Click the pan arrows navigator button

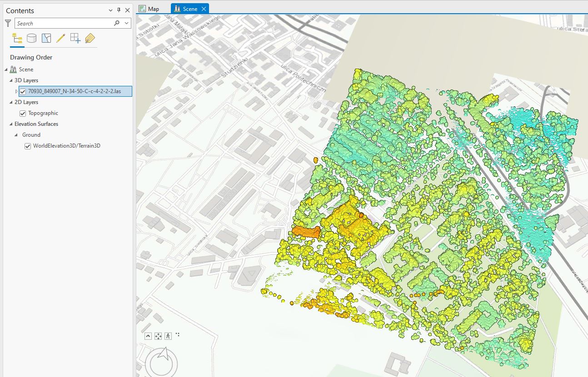[x=158, y=336]
